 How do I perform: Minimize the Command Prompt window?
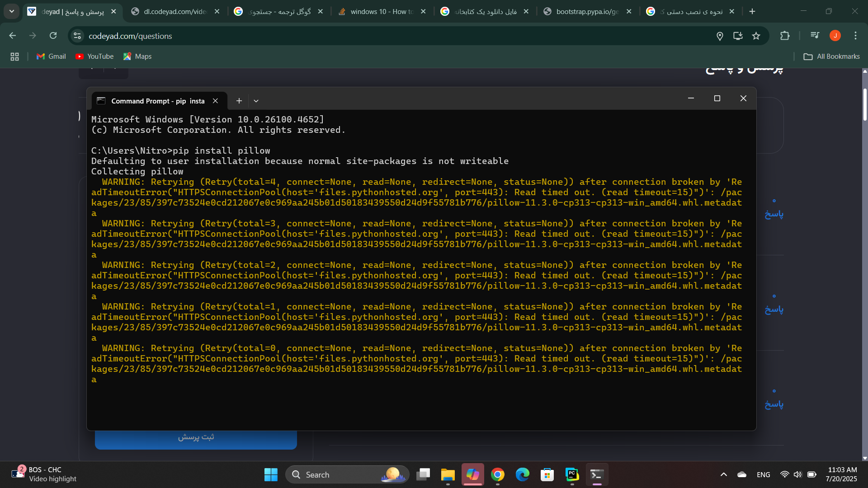click(691, 98)
